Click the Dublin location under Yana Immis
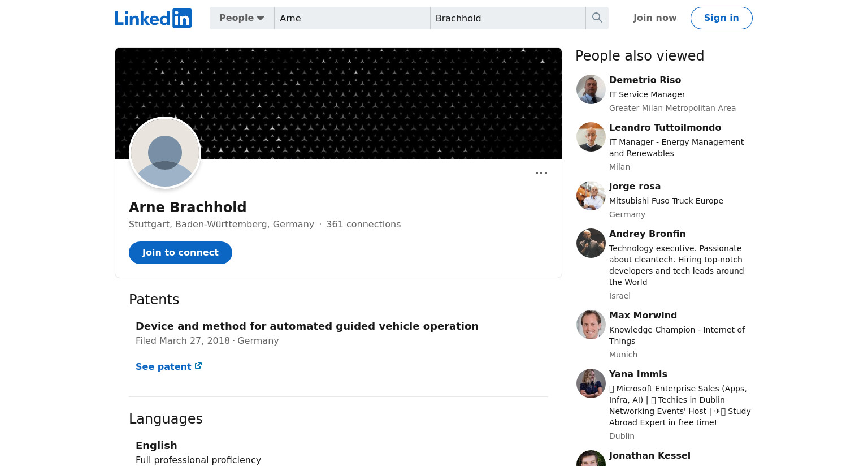Image resolution: width=868 pixels, height=466 pixels. pos(622,436)
